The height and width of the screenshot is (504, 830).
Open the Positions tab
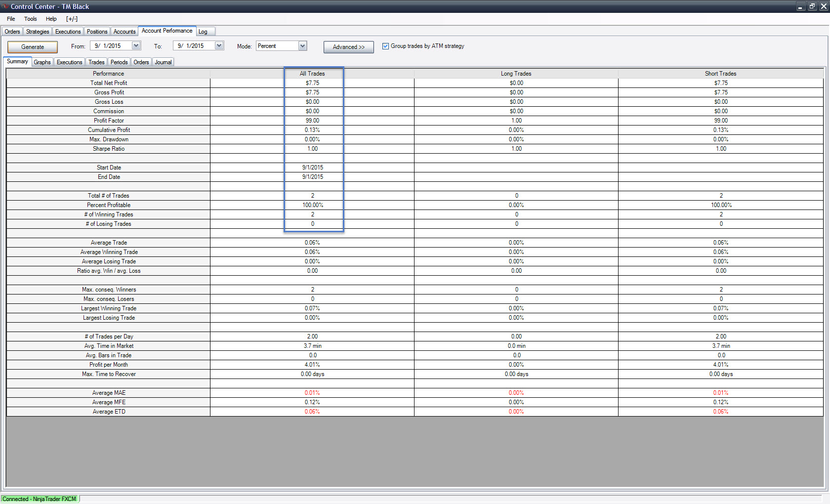(x=97, y=32)
